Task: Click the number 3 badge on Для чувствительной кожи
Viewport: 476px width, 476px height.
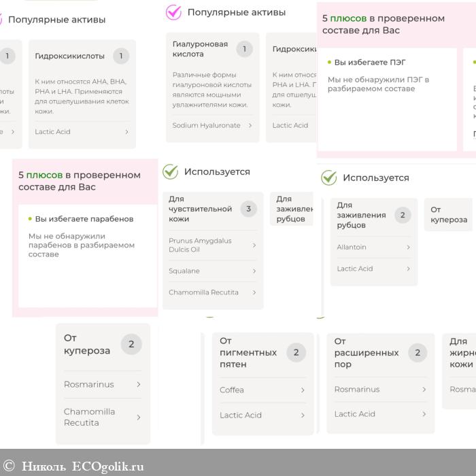Action: 248,209
